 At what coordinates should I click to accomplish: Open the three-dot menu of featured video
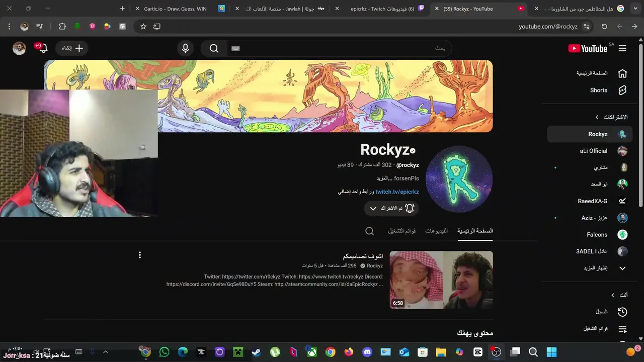(140, 255)
